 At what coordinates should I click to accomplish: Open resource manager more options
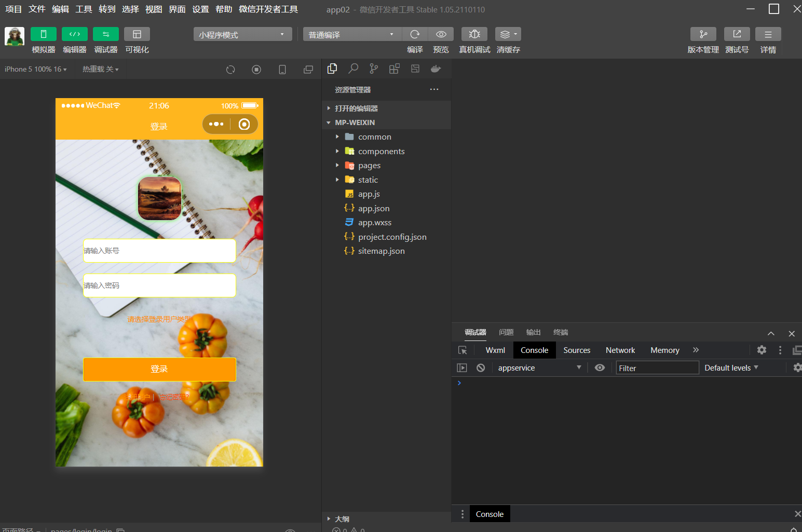(434, 89)
